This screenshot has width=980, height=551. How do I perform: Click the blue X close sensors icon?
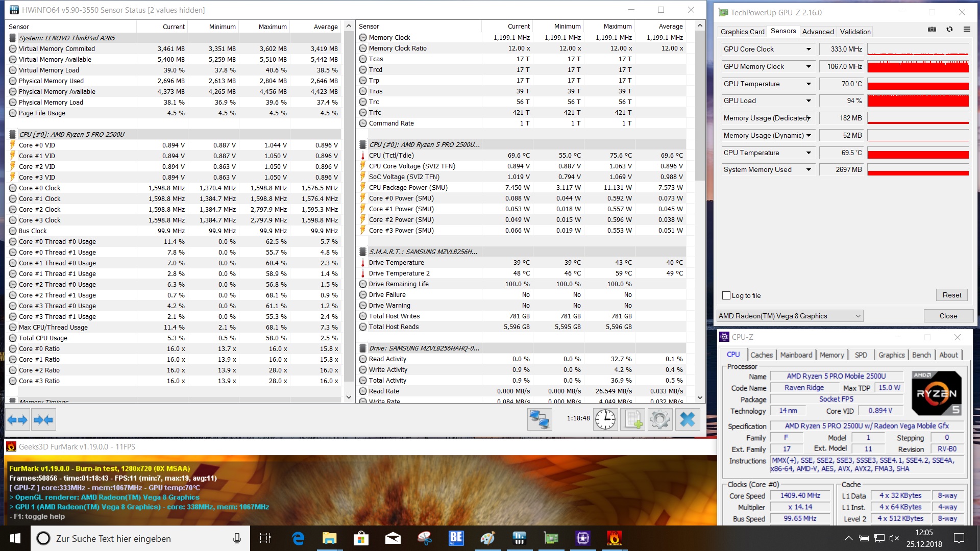(688, 419)
